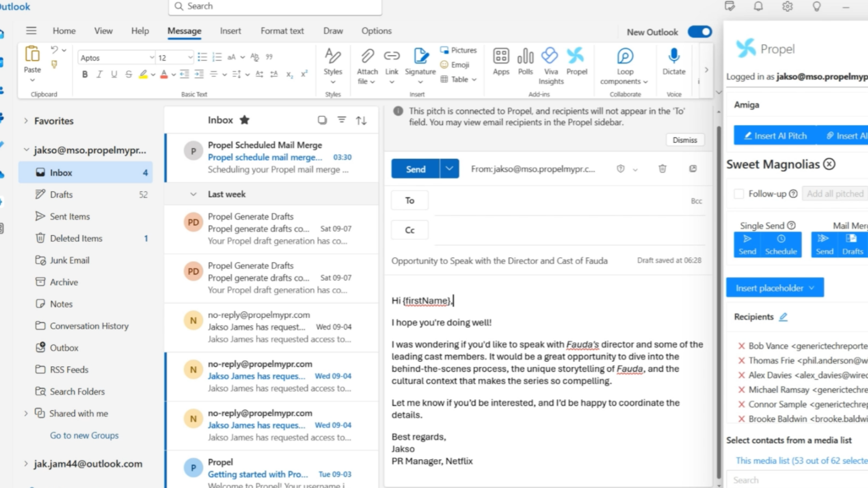Open the Emoji picker
This screenshot has height=488, width=868.
pos(455,65)
